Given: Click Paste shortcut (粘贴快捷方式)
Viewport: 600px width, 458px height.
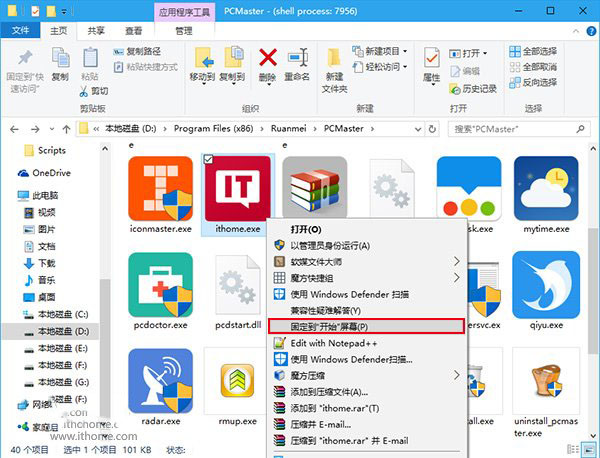Looking at the screenshot, I should coord(146,67).
